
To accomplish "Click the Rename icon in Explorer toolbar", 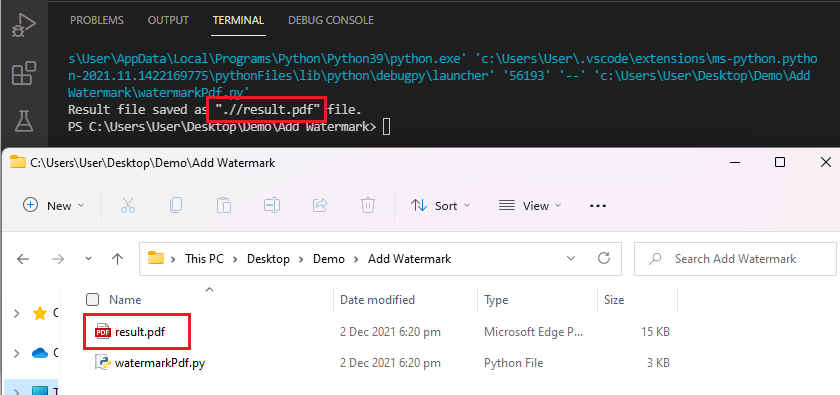I will 272,205.
